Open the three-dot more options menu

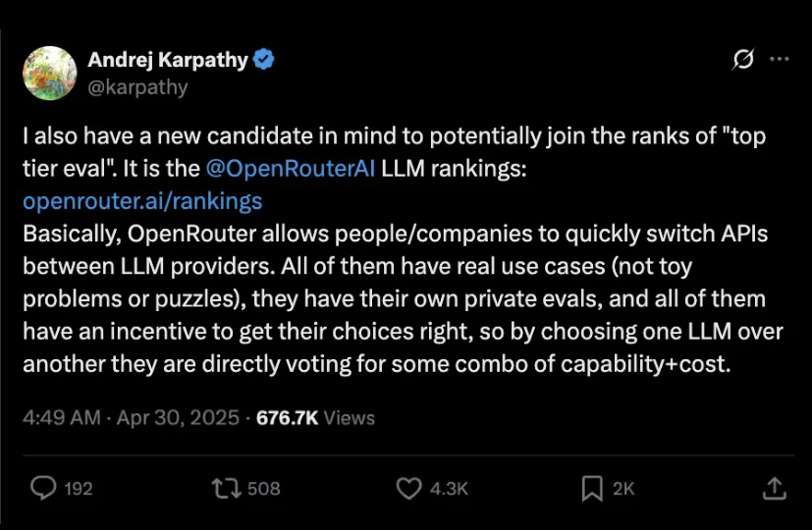click(x=780, y=60)
